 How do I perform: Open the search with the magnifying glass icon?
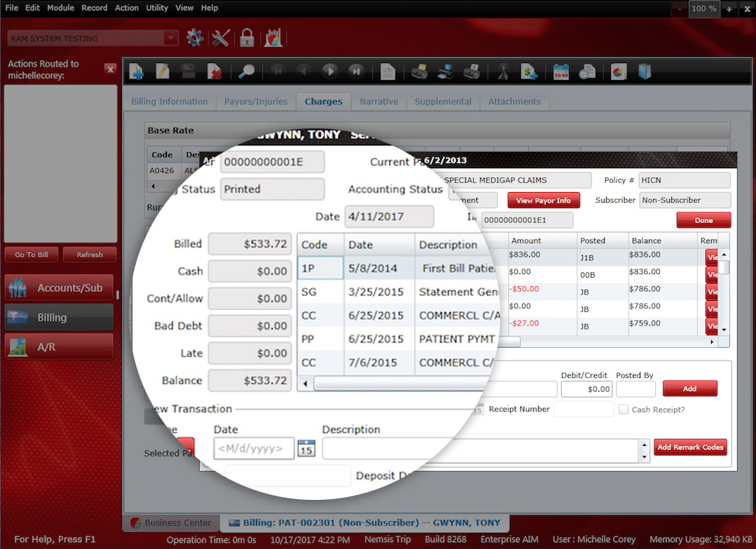pos(247,72)
